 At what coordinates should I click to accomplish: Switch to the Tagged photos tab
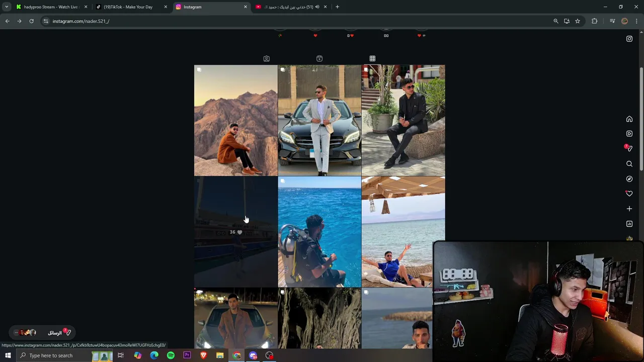[x=267, y=59]
